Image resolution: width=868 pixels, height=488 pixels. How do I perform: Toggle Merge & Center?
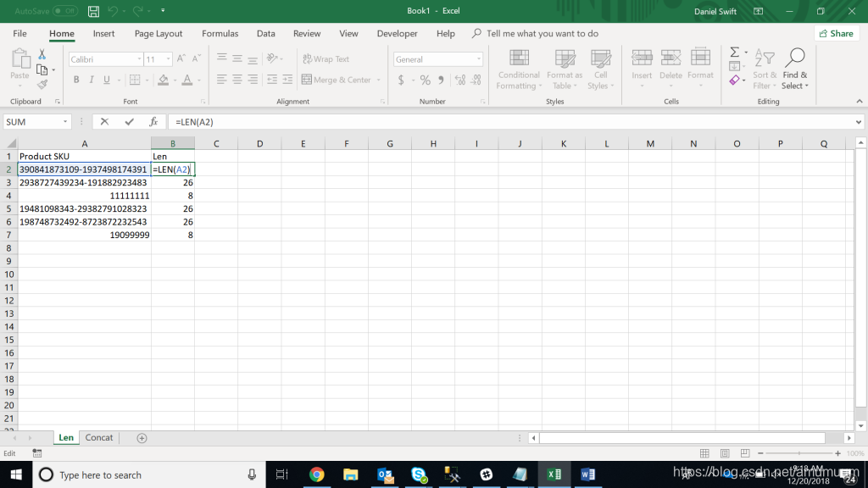click(336, 80)
